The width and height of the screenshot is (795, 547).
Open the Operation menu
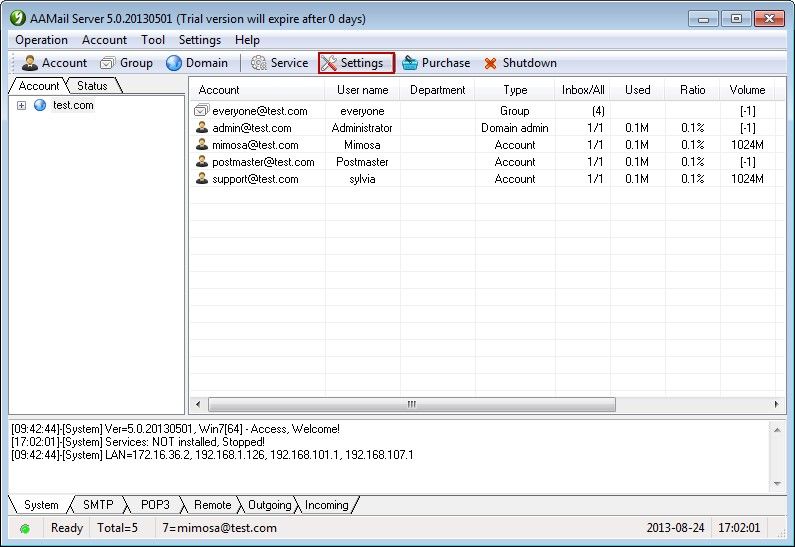point(41,40)
